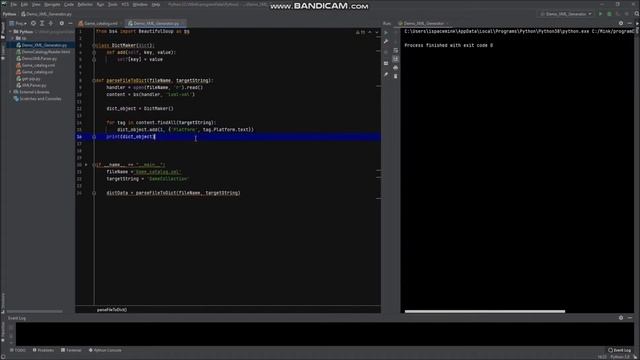Screen dimensions: 640x360
Task: Open the Project view dropdown
Action: click(18, 23)
